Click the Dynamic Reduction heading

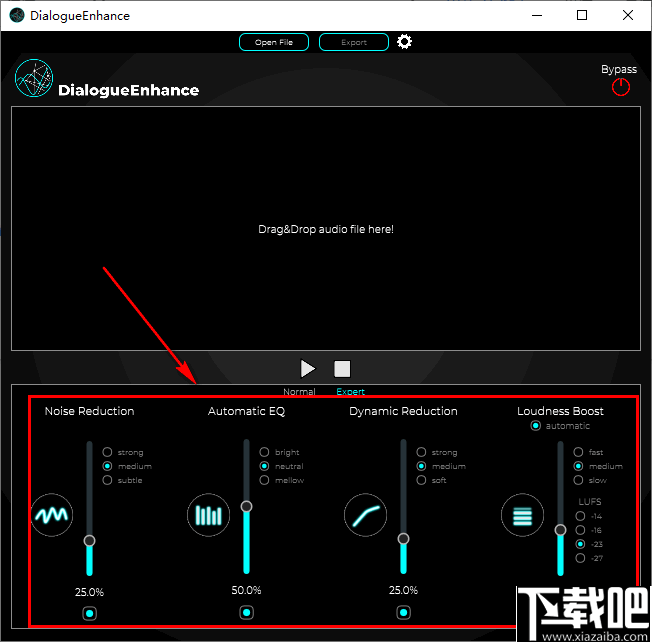(403, 411)
